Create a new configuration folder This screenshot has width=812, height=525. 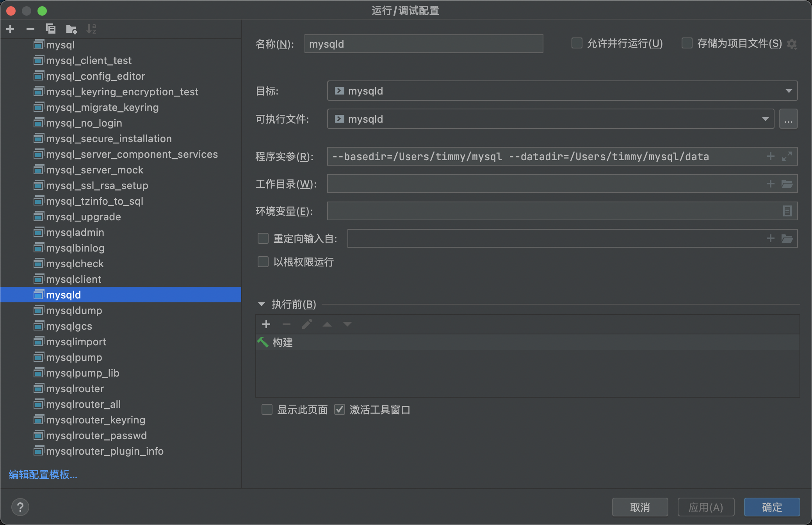point(71,29)
